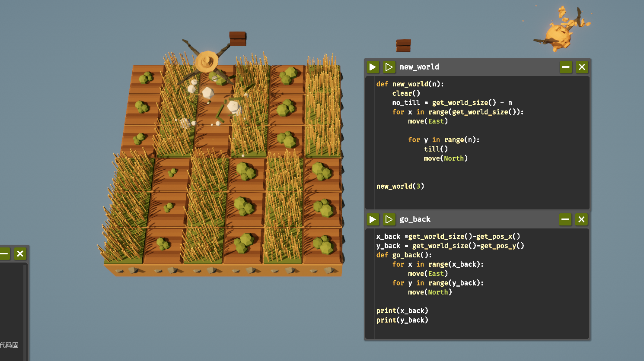Click the straw-hat drone on the farm
644x361 pixels.
(x=207, y=62)
